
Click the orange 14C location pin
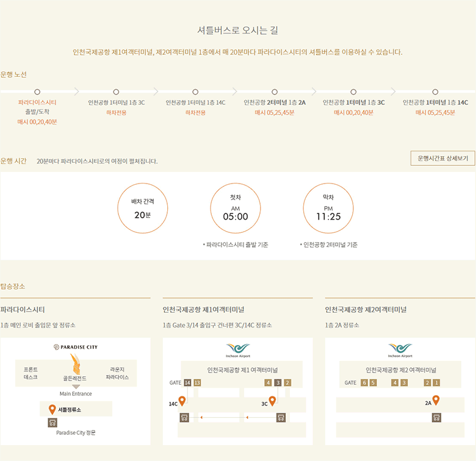click(182, 401)
